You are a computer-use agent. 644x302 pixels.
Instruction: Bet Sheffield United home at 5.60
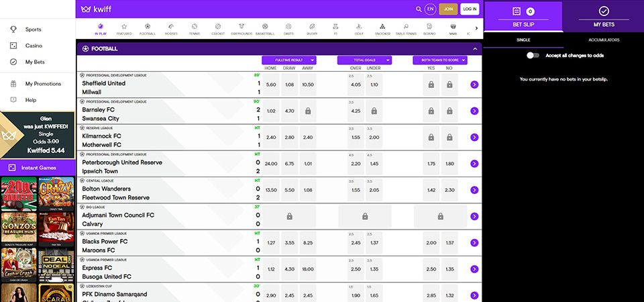coord(271,85)
